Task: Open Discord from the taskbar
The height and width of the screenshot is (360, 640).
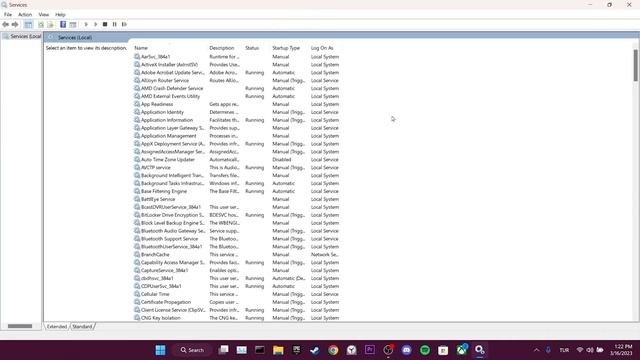Action: point(407,350)
